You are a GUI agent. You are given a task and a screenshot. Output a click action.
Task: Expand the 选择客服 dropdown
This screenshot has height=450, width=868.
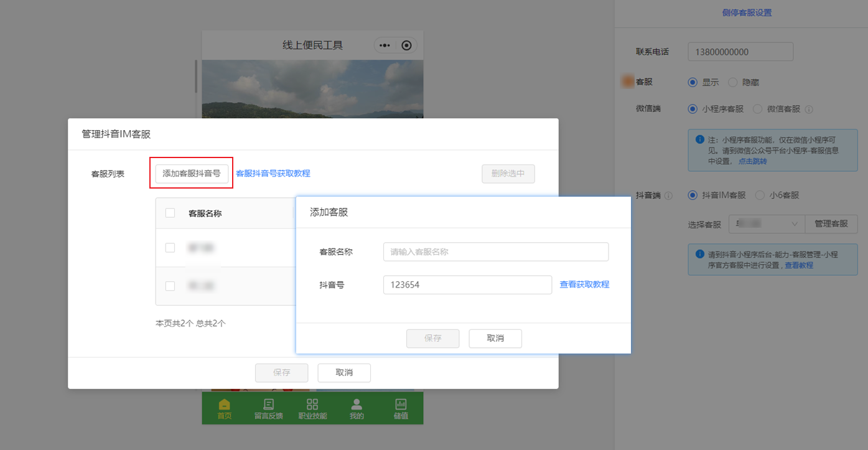tap(767, 224)
